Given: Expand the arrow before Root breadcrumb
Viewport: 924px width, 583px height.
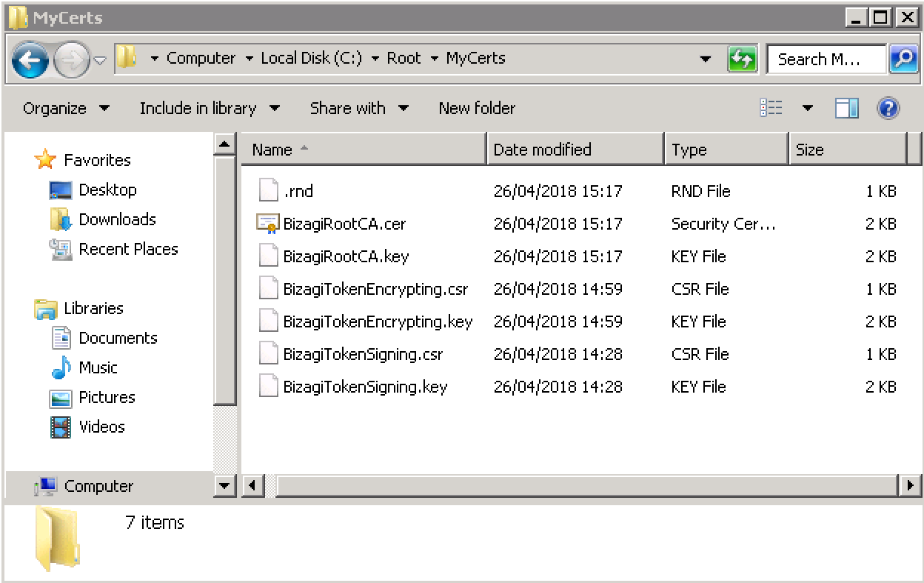Looking at the screenshot, I should (x=375, y=59).
